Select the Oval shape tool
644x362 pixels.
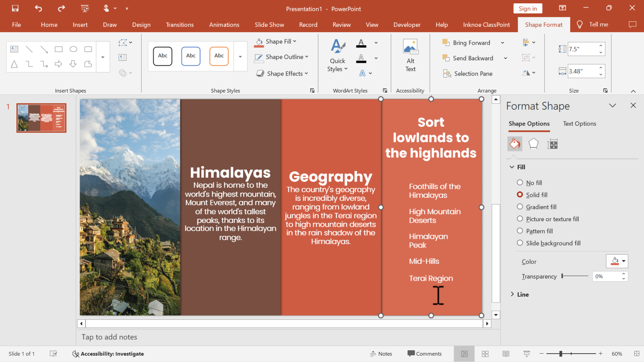click(x=73, y=49)
